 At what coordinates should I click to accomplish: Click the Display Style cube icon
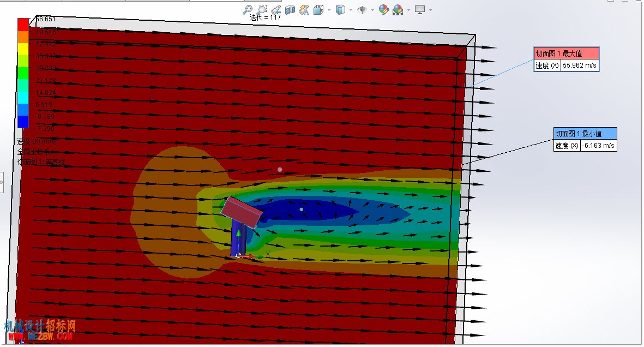pyautogui.click(x=340, y=9)
